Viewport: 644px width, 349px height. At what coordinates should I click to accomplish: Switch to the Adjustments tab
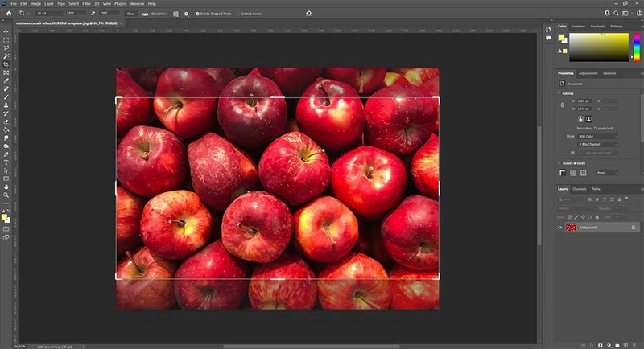[x=588, y=73]
